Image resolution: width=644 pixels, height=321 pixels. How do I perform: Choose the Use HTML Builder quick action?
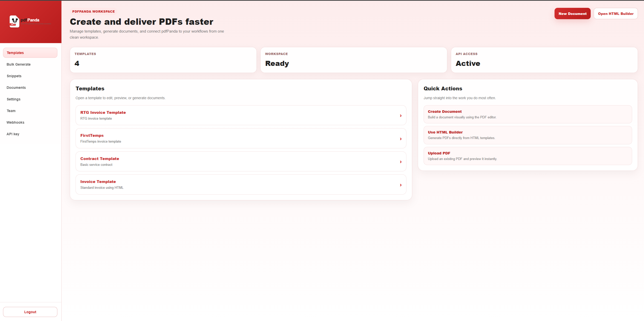(527, 135)
